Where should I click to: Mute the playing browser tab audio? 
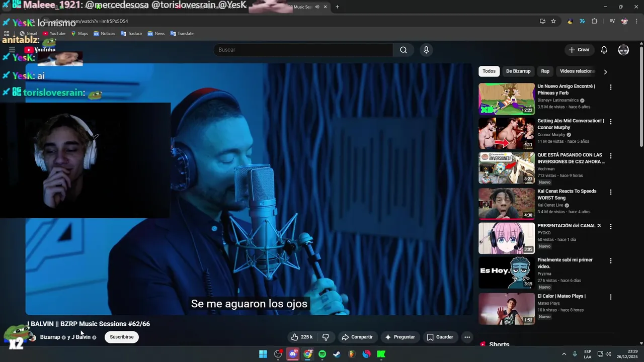(317, 7)
